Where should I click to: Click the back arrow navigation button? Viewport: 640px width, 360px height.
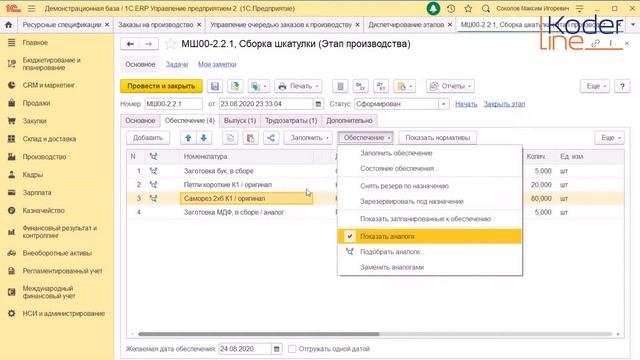(x=130, y=44)
